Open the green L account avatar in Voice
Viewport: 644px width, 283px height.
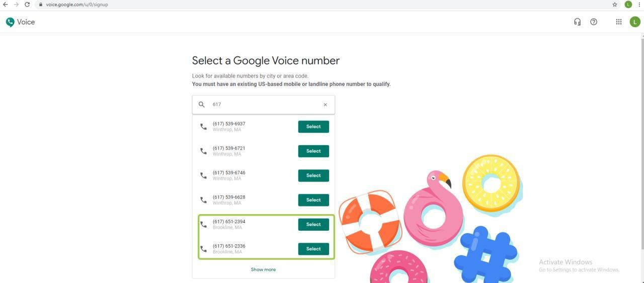click(635, 22)
